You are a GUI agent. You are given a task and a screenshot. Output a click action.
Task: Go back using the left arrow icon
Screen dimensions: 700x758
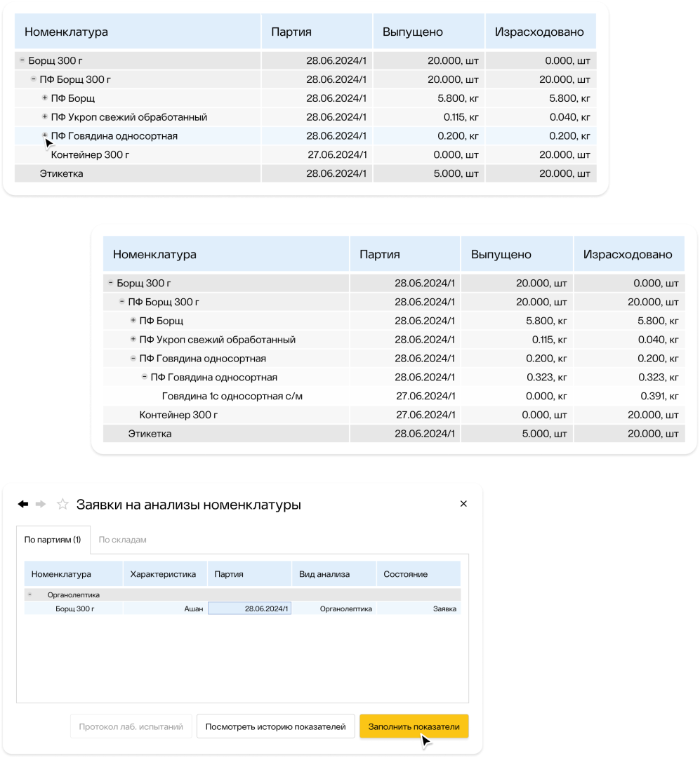(23, 504)
